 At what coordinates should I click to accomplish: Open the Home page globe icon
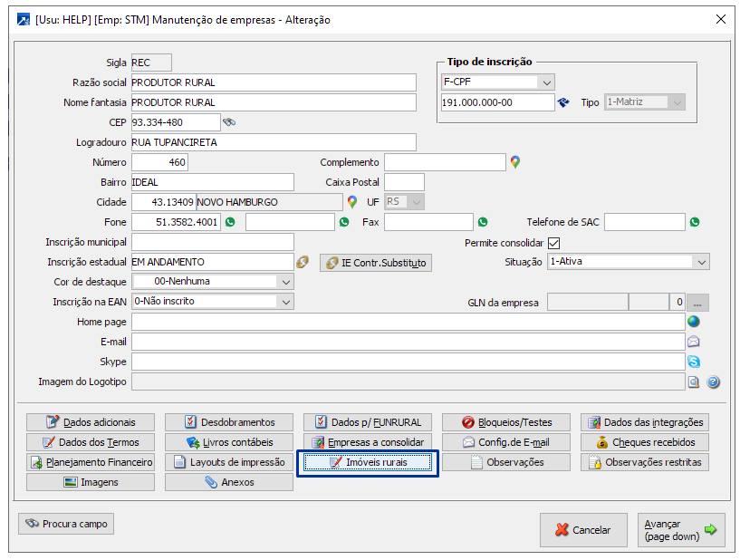pos(694,322)
